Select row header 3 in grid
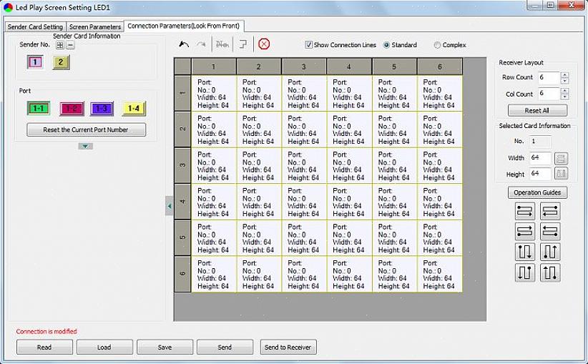 click(x=182, y=165)
